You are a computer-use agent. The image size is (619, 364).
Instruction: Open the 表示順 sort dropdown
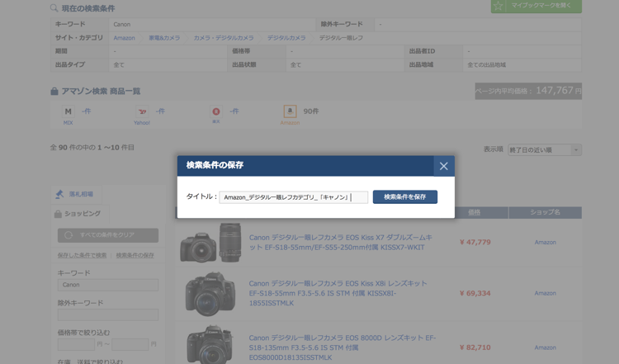(544, 150)
